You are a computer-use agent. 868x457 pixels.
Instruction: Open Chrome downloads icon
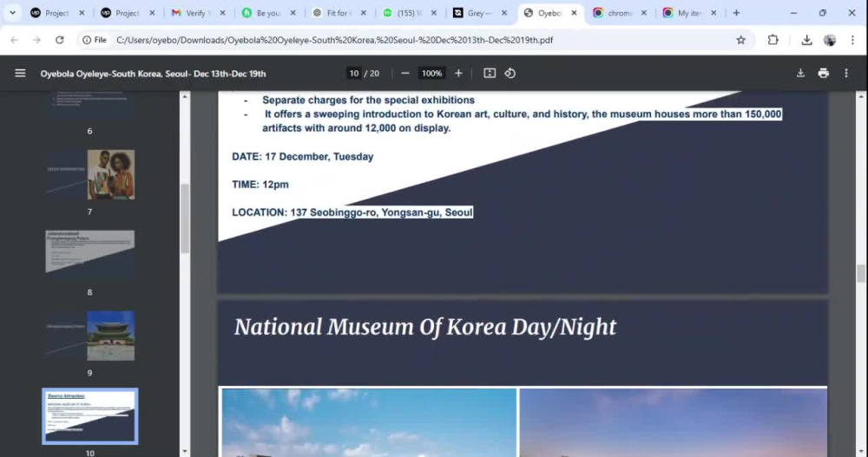point(806,40)
